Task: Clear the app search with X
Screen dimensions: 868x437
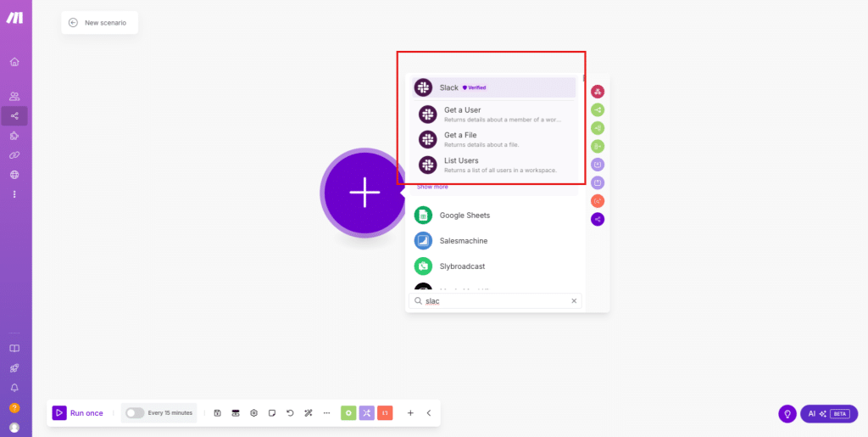Action: [x=574, y=300]
